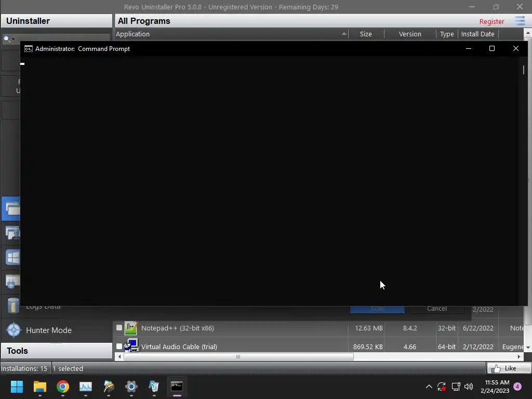Image resolution: width=532 pixels, height=399 pixels.
Task: Open the paint-roller taskbar app
Action: point(109,387)
